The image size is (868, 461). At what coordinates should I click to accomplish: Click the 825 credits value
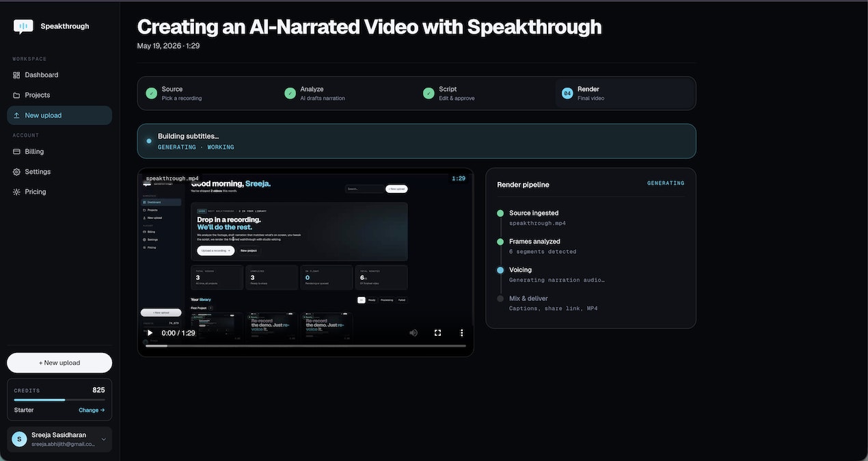pyautogui.click(x=98, y=390)
